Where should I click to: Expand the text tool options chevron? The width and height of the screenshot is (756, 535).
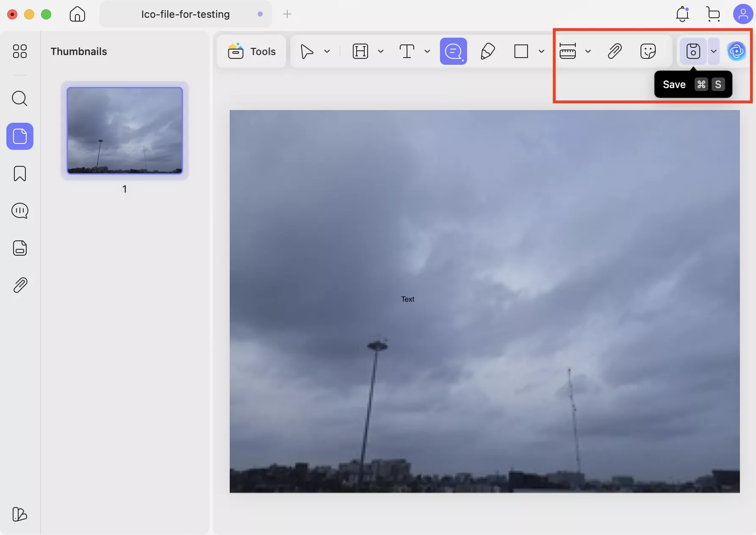[x=427, y=51]
